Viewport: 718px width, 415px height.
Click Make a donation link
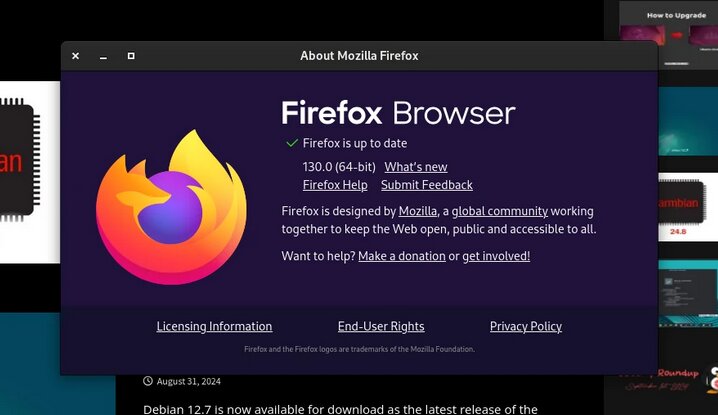pos(402,256)
